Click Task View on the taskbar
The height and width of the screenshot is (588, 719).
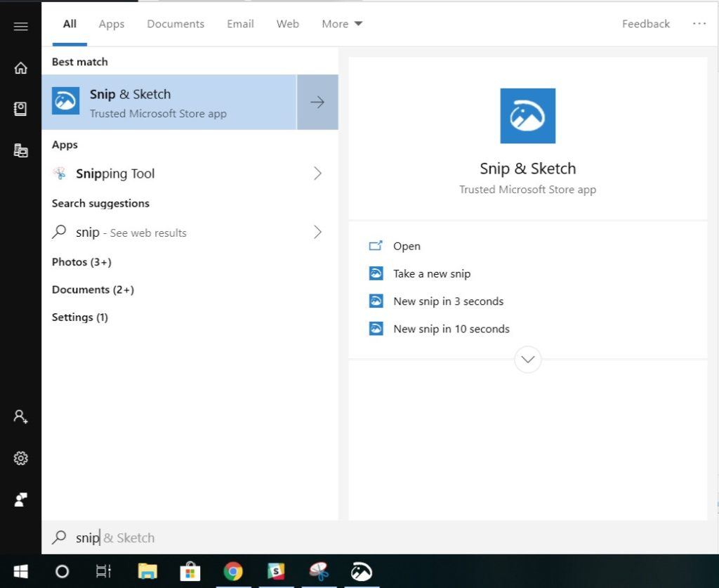point(104,571)
